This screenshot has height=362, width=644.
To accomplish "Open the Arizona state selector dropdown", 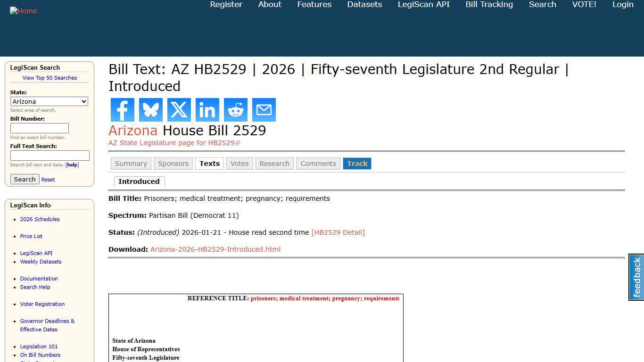I will point(49,101).
